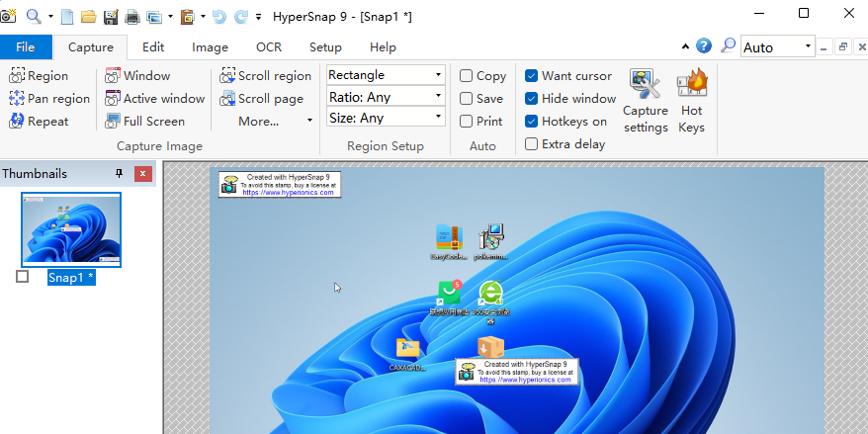Image resolution: width=868 pixels, height=434 pixels.
Task: Capture the Active window
Action: 155,99
